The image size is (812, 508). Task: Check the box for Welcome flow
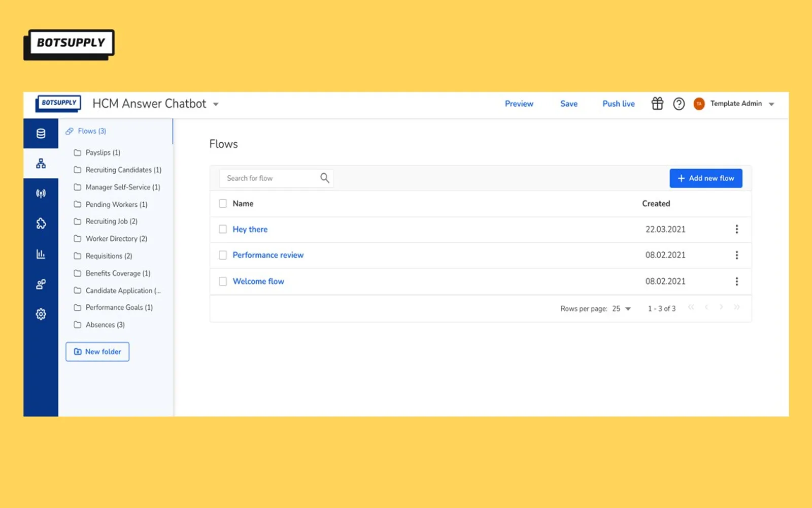[223, 281]
